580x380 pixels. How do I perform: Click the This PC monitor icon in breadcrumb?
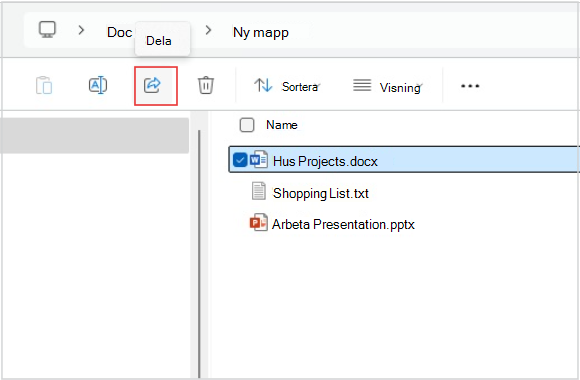tap(47, 30)
